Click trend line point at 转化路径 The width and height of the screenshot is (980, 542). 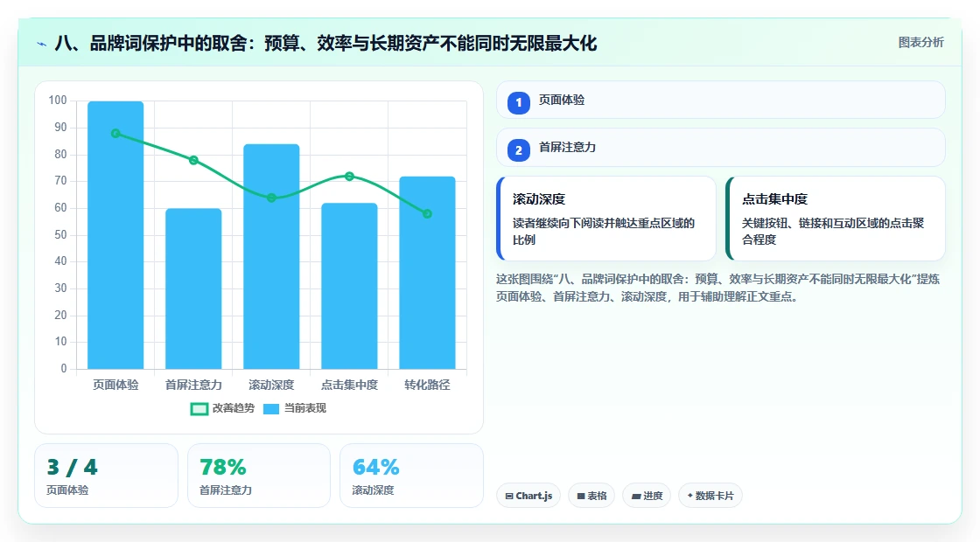[427, 213]
